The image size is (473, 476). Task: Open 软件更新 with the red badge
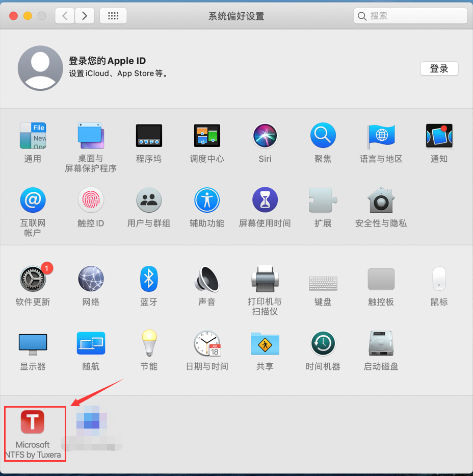[x=33, y=279]
